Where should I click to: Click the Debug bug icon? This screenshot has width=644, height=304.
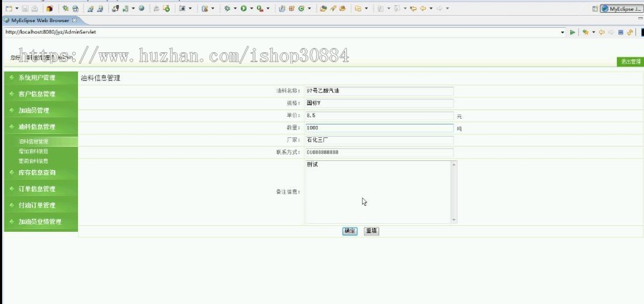tap(227, 8)
